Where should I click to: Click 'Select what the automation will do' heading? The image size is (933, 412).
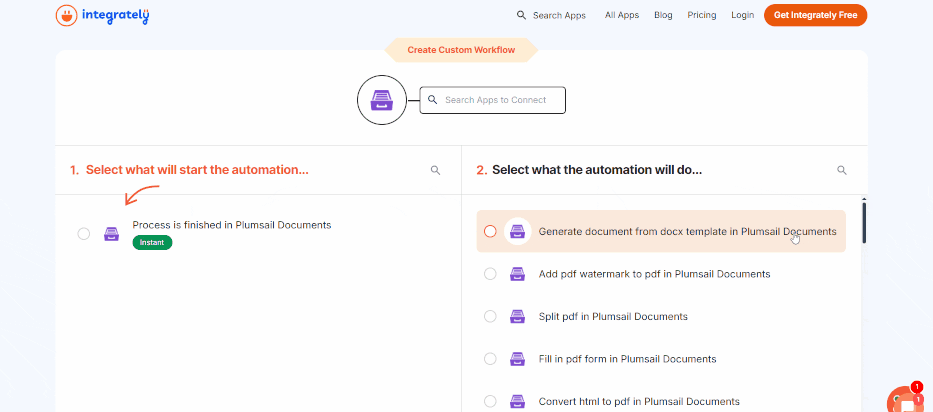point(597,170)
